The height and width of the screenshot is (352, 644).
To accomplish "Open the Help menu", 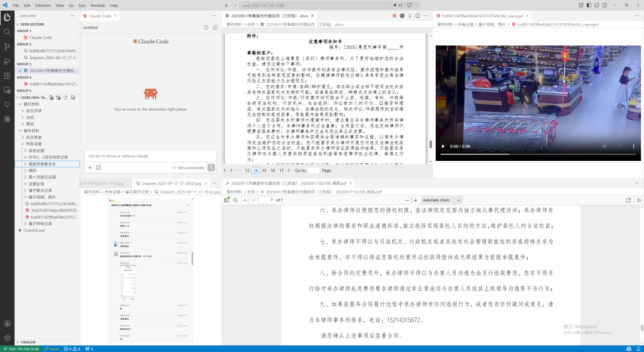I will click(113, 5).
